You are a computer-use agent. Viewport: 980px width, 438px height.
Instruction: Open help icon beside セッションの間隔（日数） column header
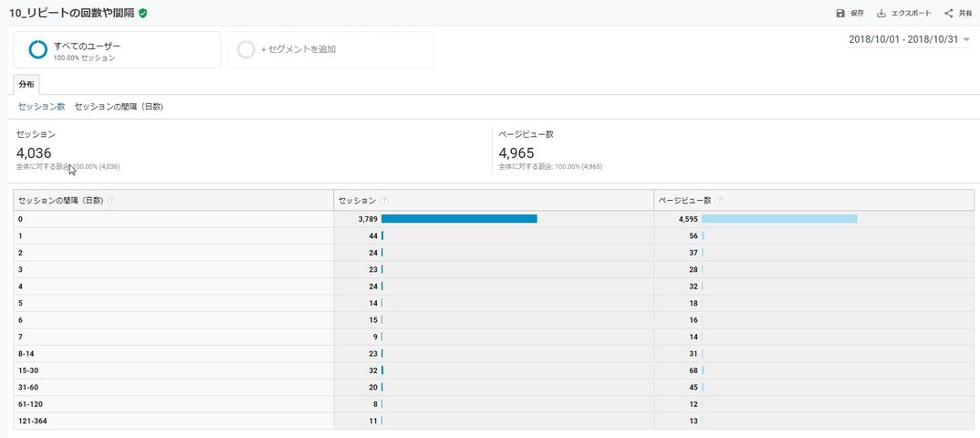(x=111, y=200)
